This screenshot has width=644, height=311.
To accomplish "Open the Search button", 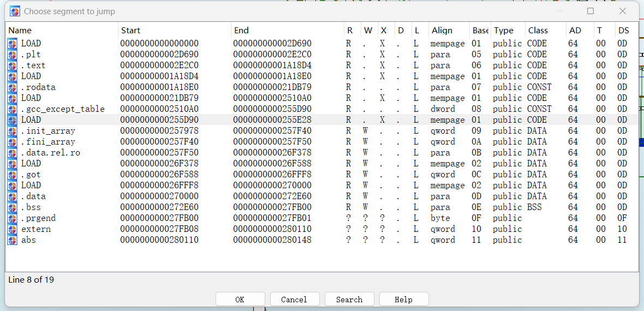I will (x=349, y=300).
